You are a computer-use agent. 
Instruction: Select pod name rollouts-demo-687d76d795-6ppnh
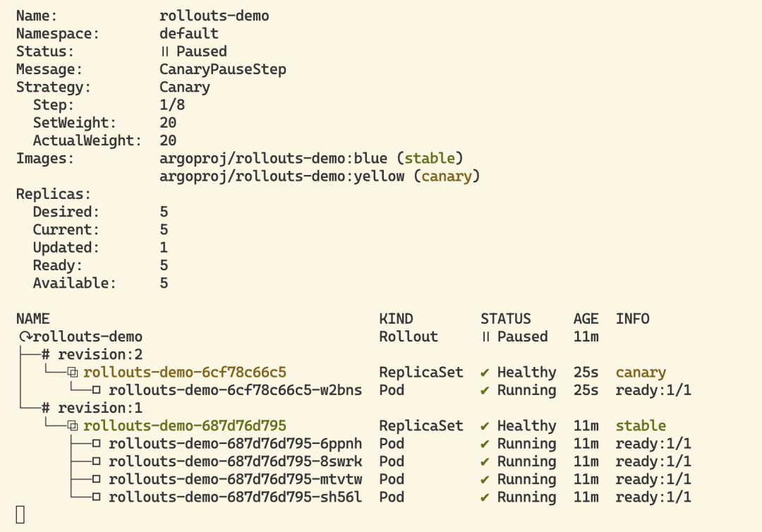click(x=235, y=444)
